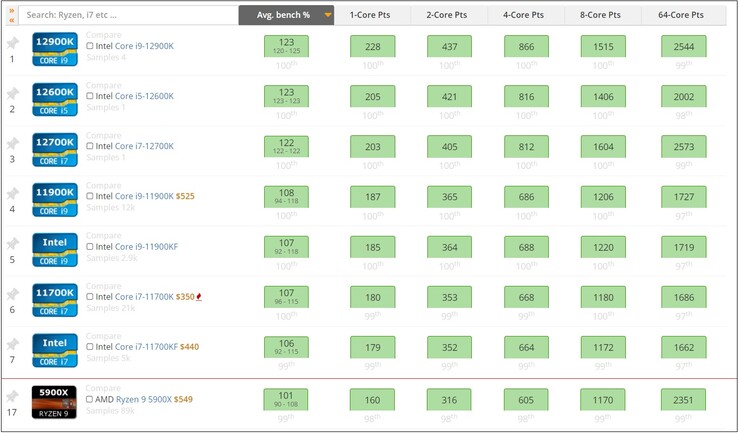738x433 pixels.
Task: Click the $549 price for Ryzen 9 5900X
Action: click(x=182, y=400)
